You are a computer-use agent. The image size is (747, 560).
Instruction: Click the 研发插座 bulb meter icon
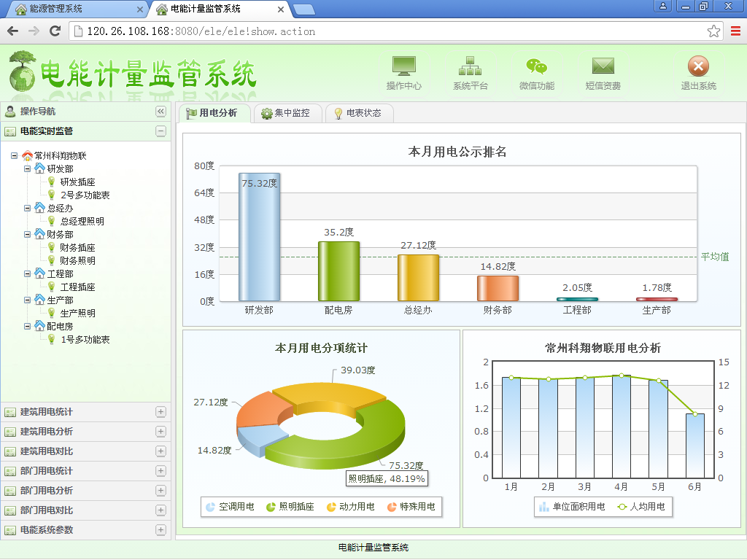[52, 182]
